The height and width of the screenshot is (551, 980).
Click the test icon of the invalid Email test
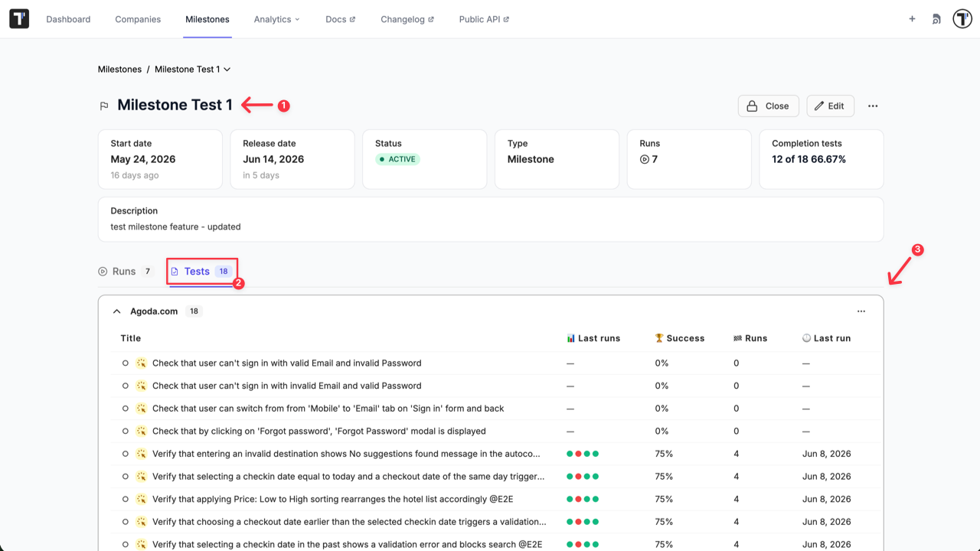click(141, 386)
